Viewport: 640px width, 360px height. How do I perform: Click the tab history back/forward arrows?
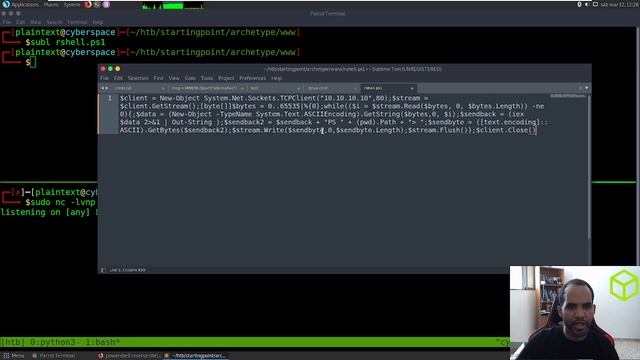pyautogui.click(x=104, y=88)
